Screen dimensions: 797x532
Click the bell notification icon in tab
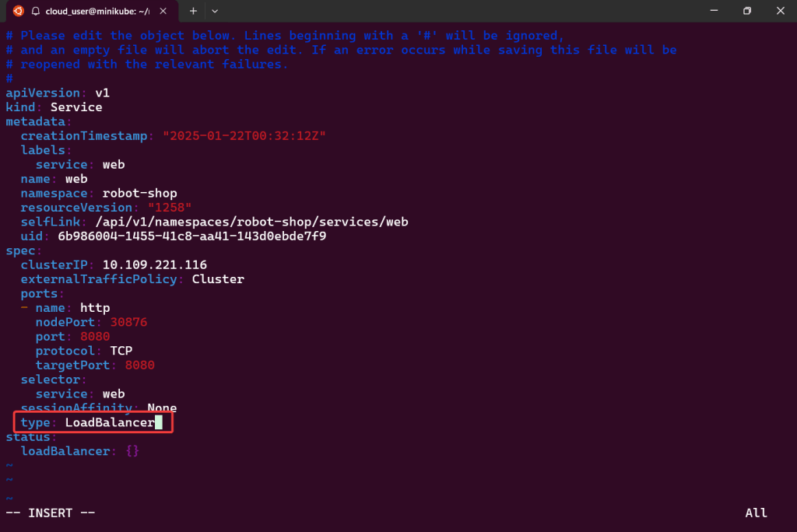pos(36,11)
